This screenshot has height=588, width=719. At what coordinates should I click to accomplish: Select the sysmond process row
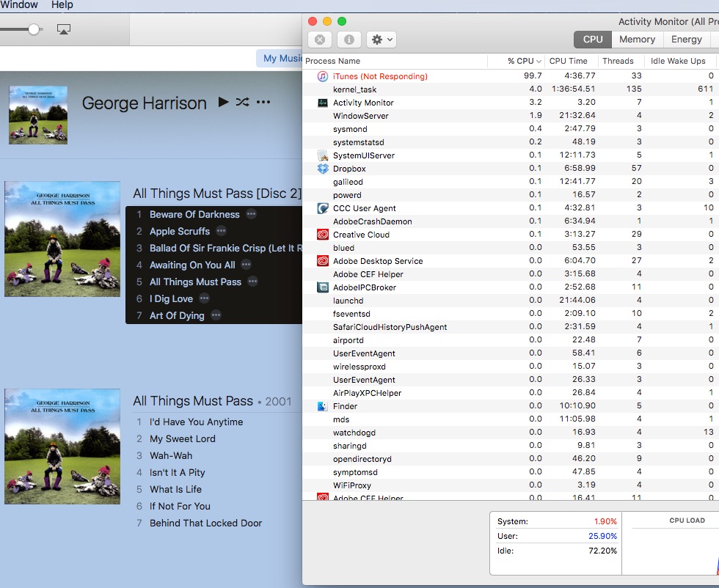point(511,129)
